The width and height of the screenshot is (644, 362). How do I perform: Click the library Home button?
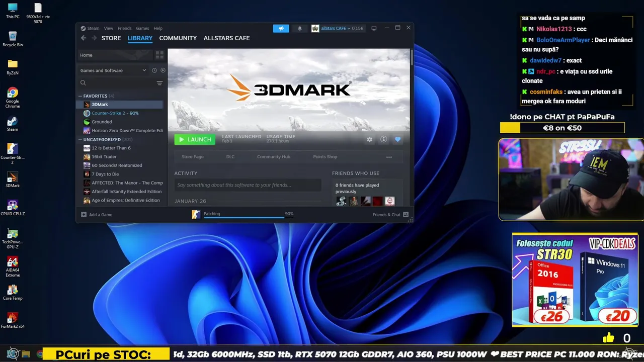pyautogui.click(x=116, y=55)
